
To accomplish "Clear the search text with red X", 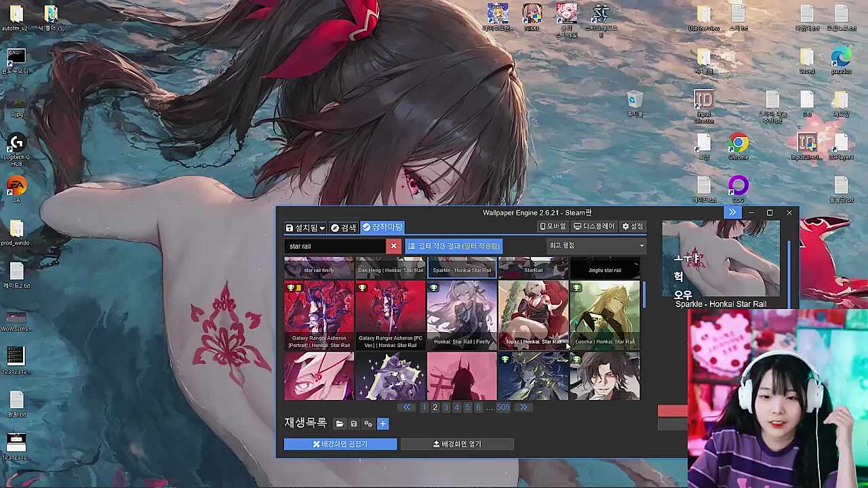I will [393, 246].
